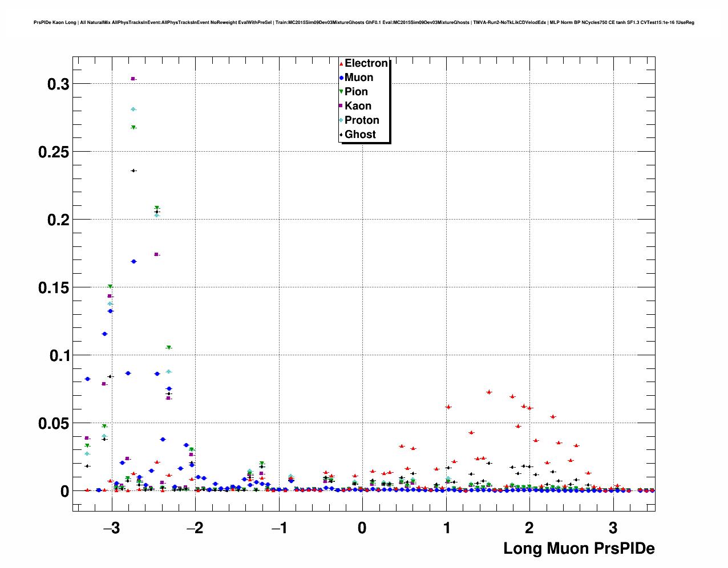Click the x-axis tick label "2"
Viewport: 728px width, 568px height.
[529, 528]
